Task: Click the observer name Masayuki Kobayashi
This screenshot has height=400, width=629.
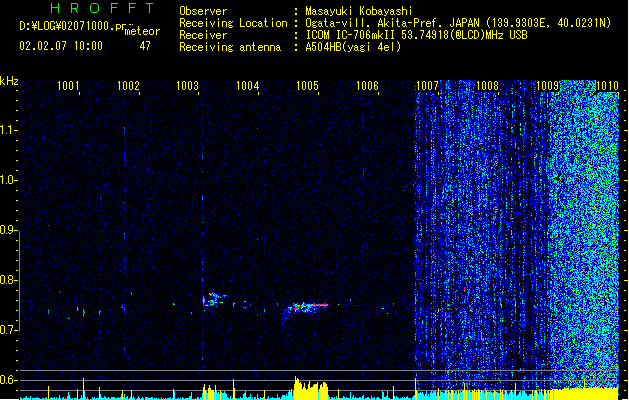Action: pyautogui.click(x=359, y=11)
